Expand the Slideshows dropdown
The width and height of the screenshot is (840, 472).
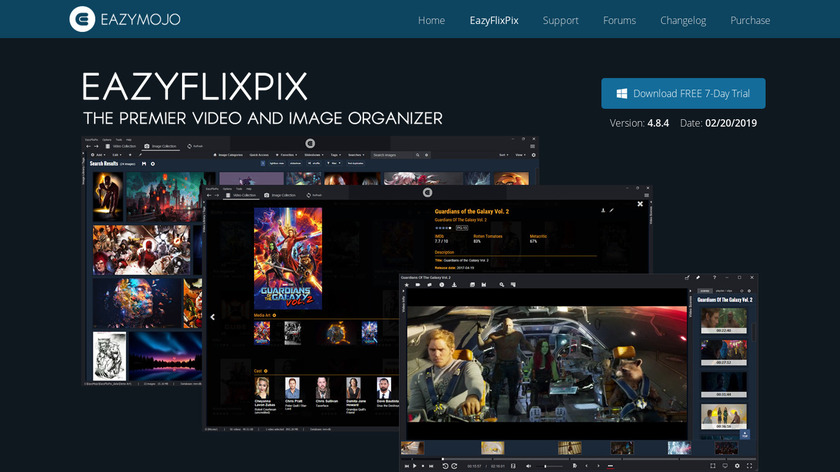point(314,155)
